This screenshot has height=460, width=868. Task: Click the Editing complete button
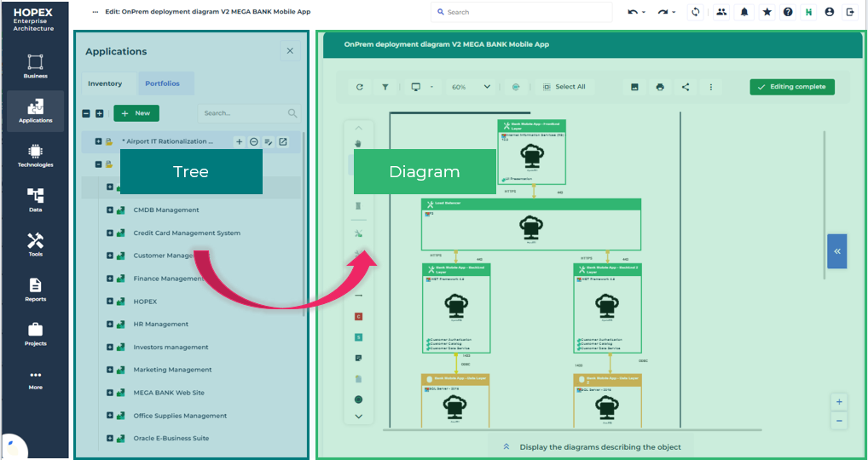tap(792, 87)
